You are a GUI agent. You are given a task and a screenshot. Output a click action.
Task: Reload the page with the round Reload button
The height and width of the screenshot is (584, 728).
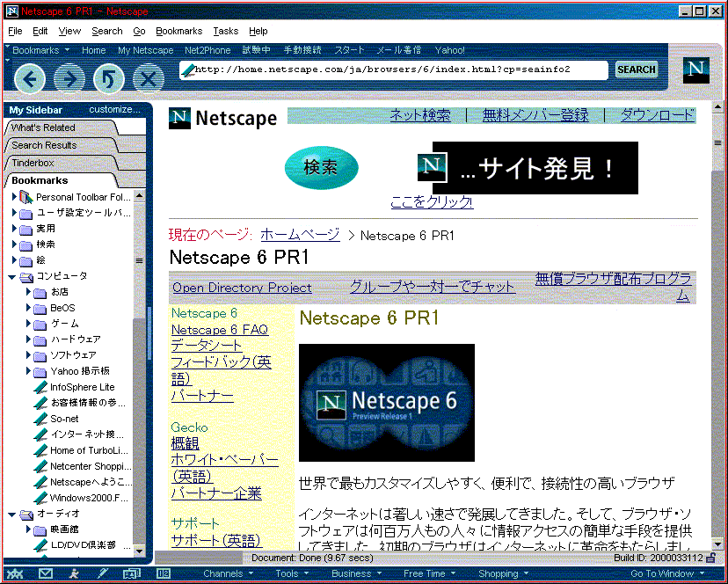109,78
